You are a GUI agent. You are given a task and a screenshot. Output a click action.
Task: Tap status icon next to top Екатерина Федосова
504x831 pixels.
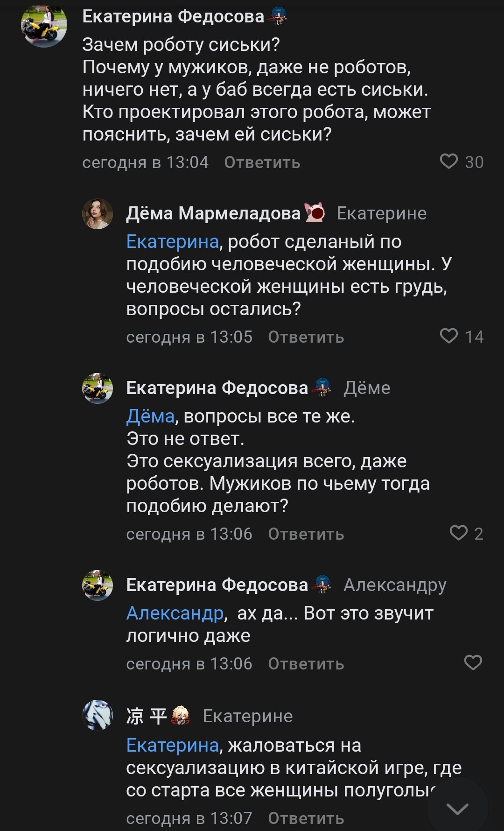pos(277,17)
